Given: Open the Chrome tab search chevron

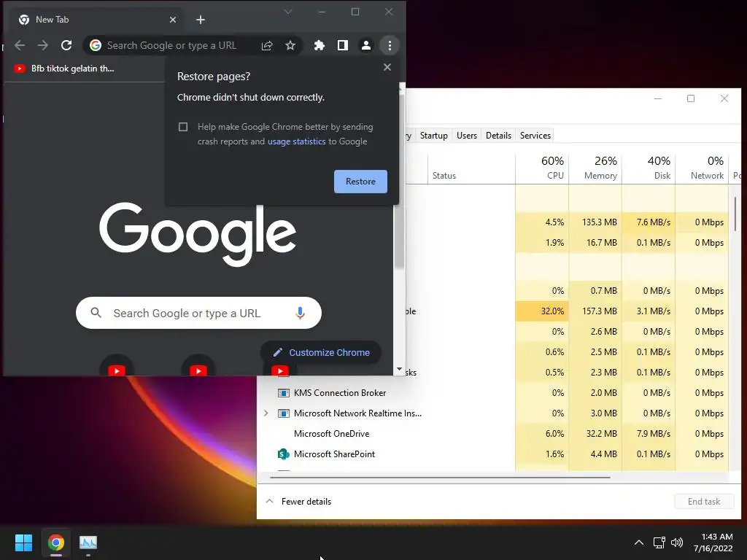Looking at the screenshot, I should click(288, 12).
